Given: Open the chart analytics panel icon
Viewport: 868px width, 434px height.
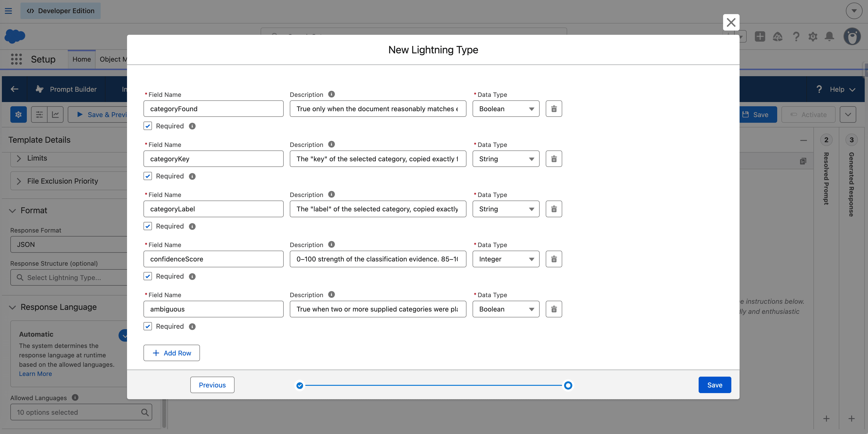Looking at the screenshot, I should tap(56, 114).
